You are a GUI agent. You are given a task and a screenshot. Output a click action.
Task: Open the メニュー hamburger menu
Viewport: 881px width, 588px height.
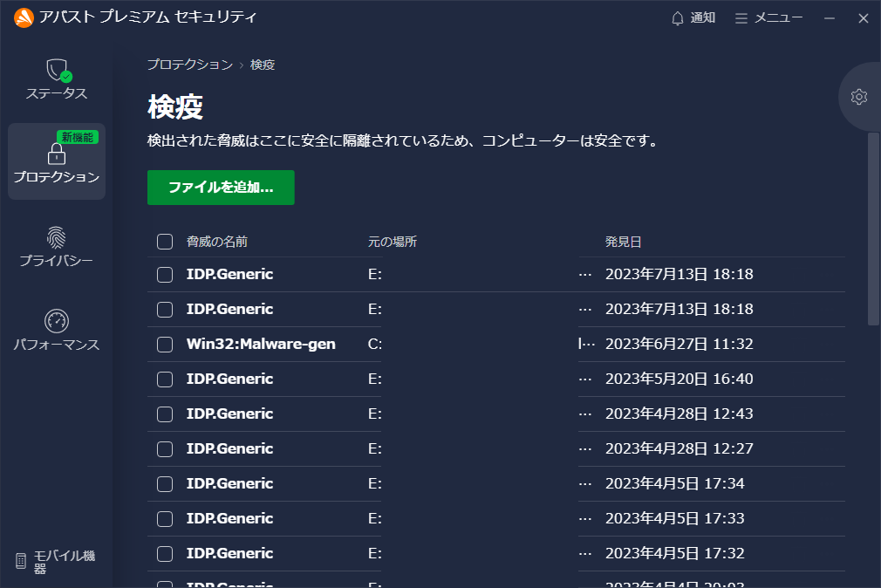(768, 18)
